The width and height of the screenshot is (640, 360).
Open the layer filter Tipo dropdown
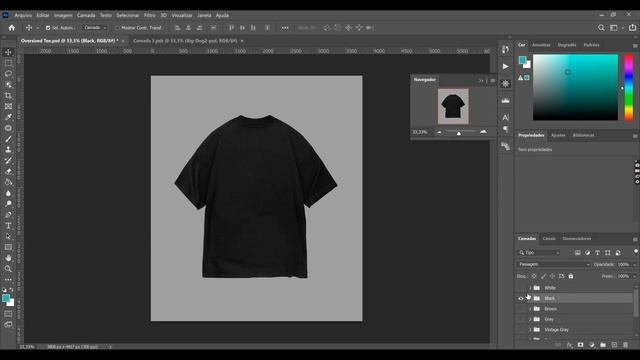pyautogui.click(x=539, y=253)
